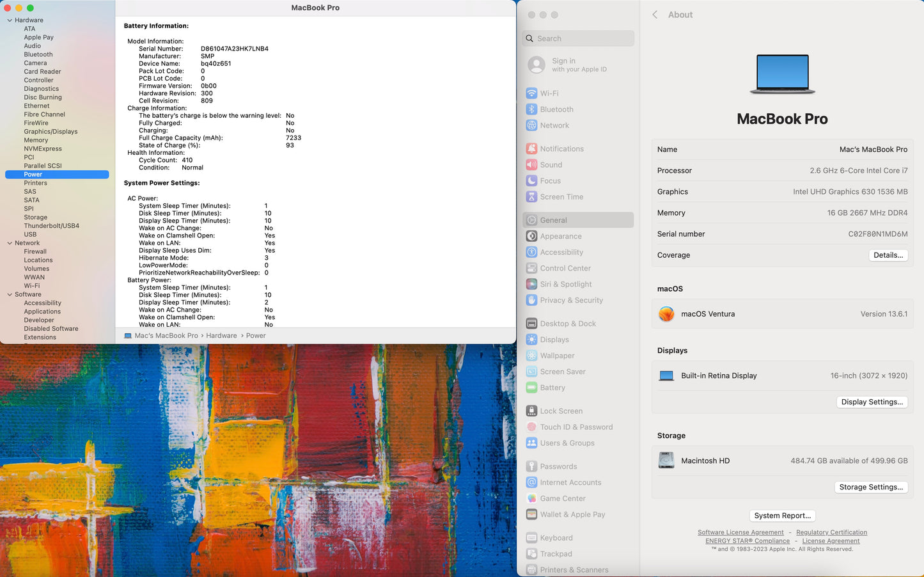The width and height of the screenshot is (924, 577).
Task: Open Touch ID & Password icon
Action: [x=531, y=427]
